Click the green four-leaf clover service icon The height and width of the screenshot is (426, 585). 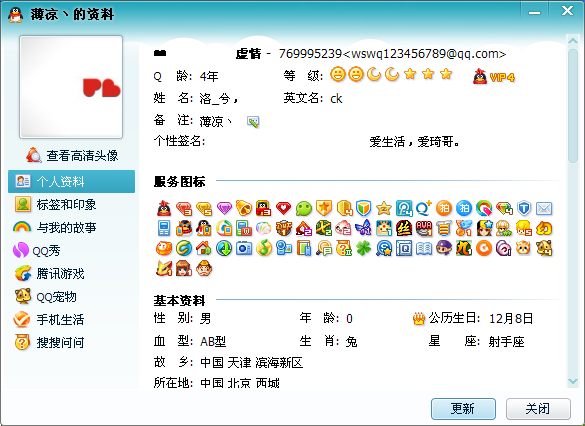pyautogui.click(x=364, y=248)
